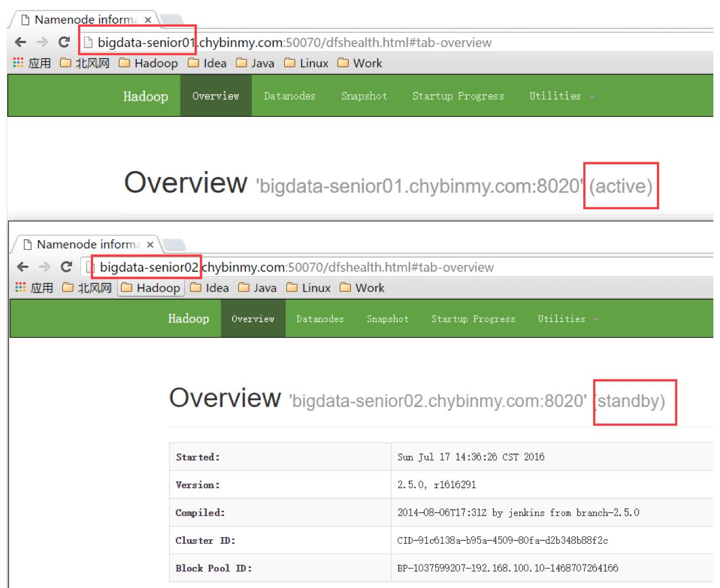The height and width of the screenshot is (588, 720).
Task: Click the Overview heading for bigdata-senior02
Action: pyautogui.click(x=225, y=398)
